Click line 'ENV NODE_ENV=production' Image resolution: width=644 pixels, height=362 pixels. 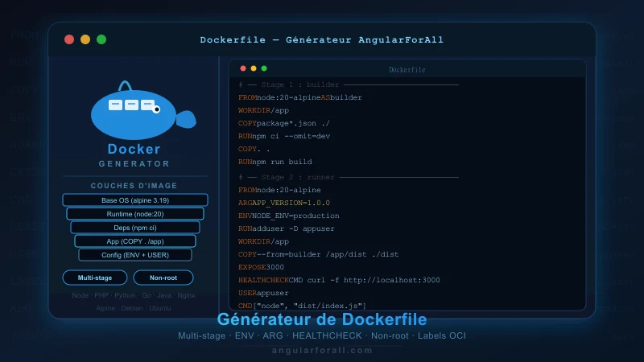289,216
